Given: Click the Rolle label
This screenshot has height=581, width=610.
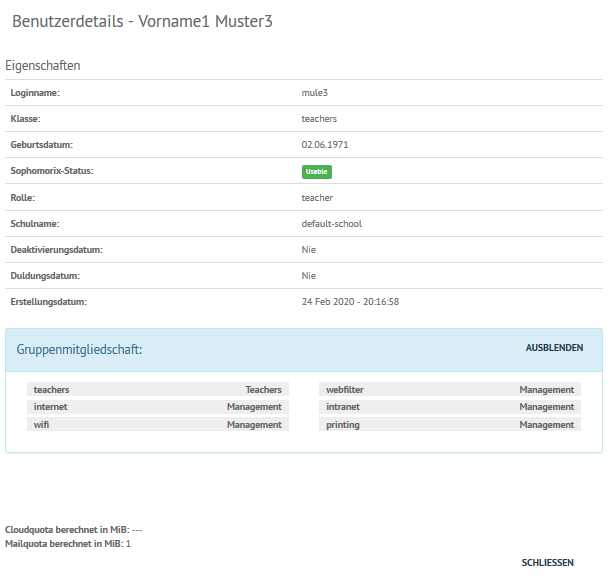Looking at the screenshot, I should [23, 198].
